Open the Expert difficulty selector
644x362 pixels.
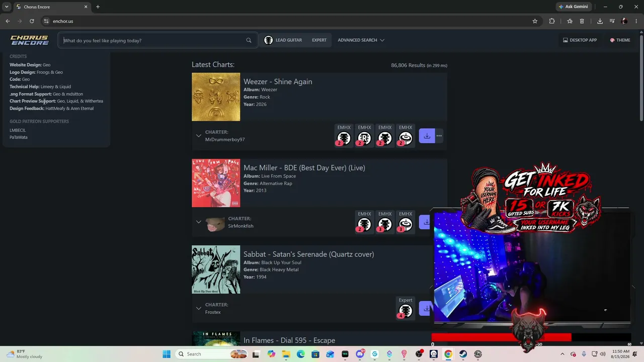point(319,40)
